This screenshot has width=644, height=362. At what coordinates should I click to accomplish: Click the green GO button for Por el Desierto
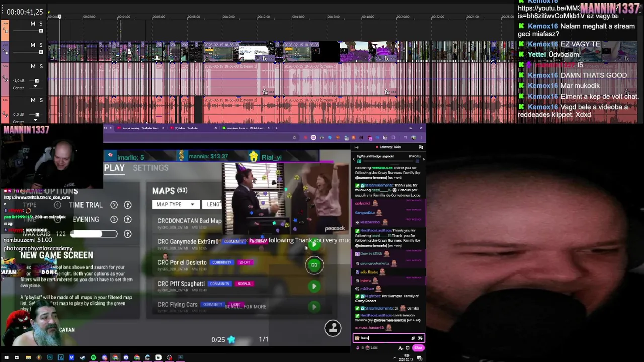[314, 265]
